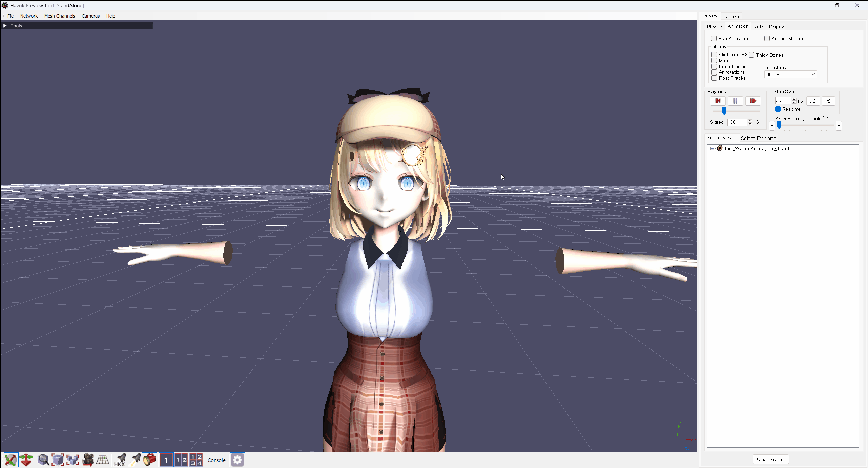This screenshot has width=868, height=468.
Task: Click the Havok logo in title bar
Action: pos(5,5)
